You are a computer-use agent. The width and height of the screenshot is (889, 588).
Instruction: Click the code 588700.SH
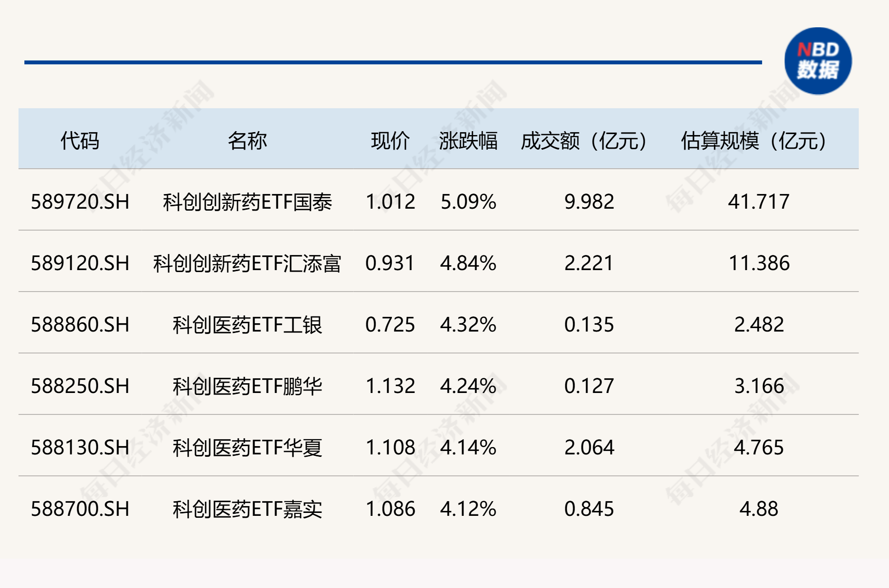(x=80, y=509)
